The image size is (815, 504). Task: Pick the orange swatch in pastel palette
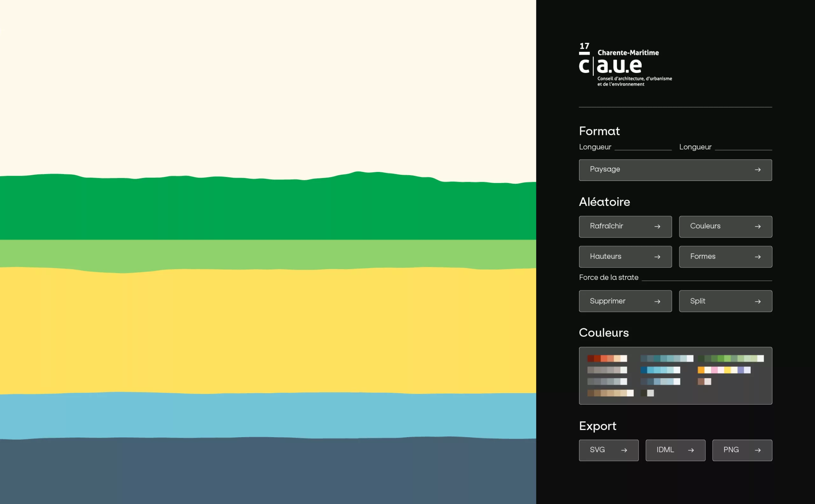tap(701, 370)
